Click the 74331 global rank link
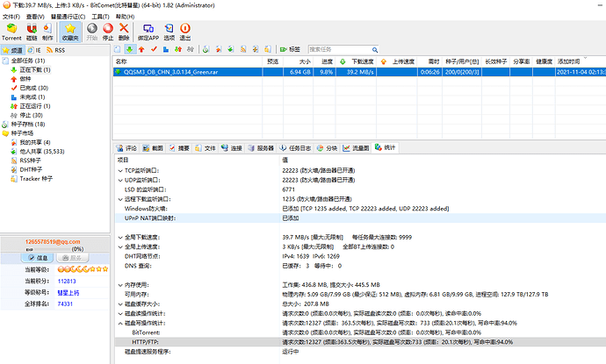606x364 pixels. (65, 304)
